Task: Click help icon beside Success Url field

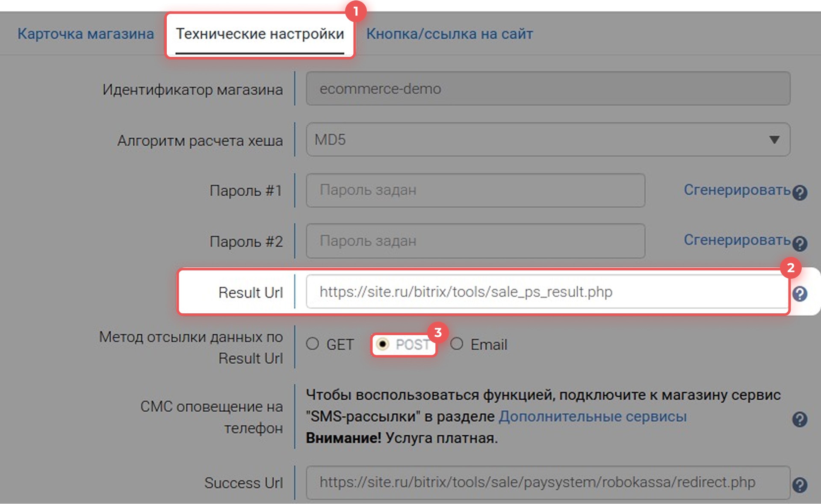Action: (799, 485)
